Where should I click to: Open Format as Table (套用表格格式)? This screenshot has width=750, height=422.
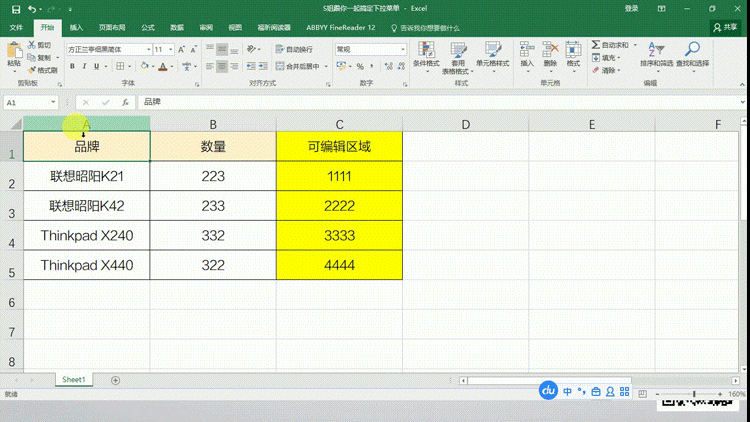click(458, 57)
